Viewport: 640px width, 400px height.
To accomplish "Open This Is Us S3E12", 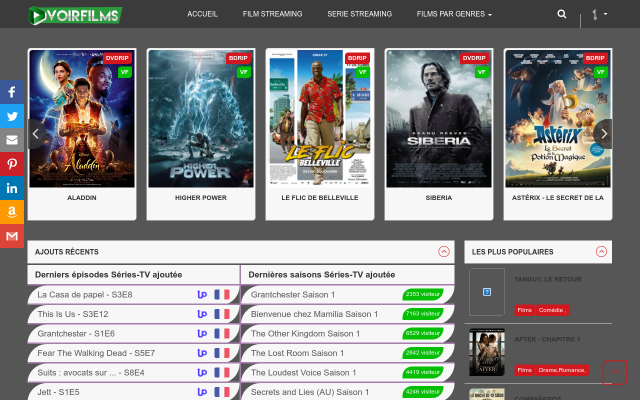I will [x=73, y=314].
